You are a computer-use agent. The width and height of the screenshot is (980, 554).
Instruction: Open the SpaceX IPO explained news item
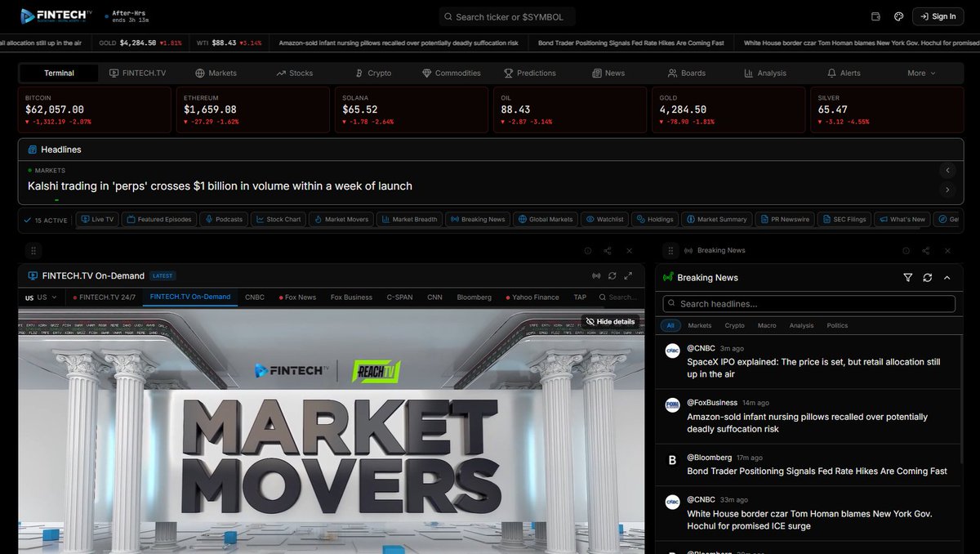click(813, 368)
